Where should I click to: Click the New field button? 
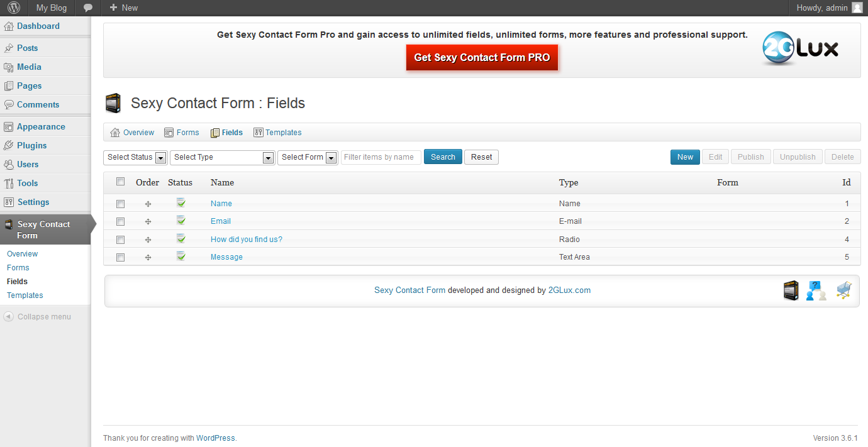(x=685, y=157)
